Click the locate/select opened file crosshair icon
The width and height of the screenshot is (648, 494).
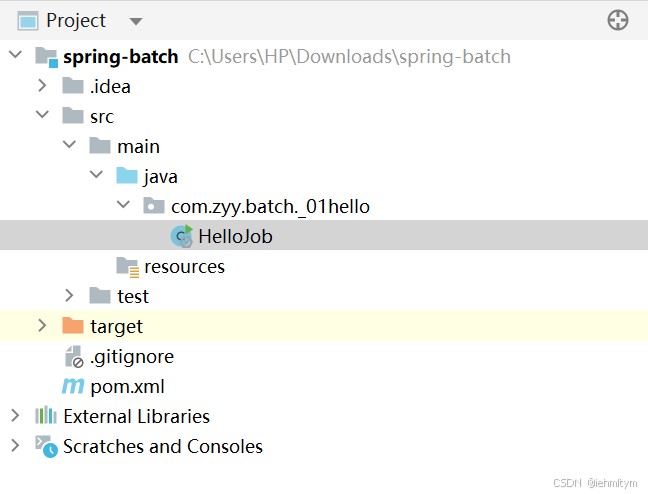coord(618,20)
